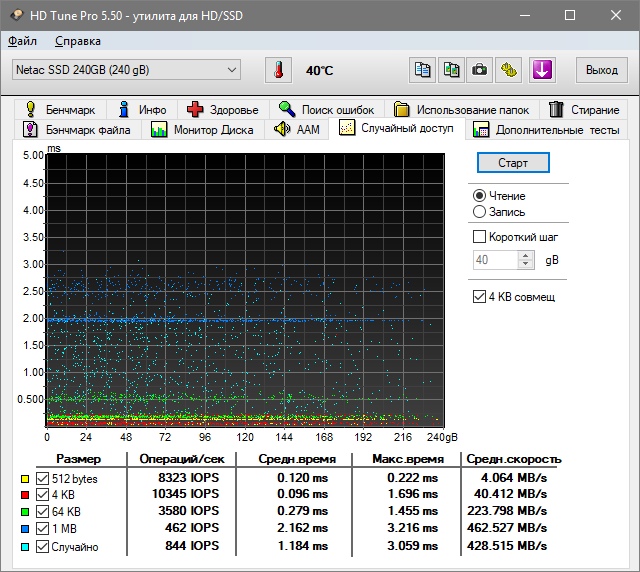Uncheck the Случайно checkbox
This screenshot has width=640, height=572.
42,546
